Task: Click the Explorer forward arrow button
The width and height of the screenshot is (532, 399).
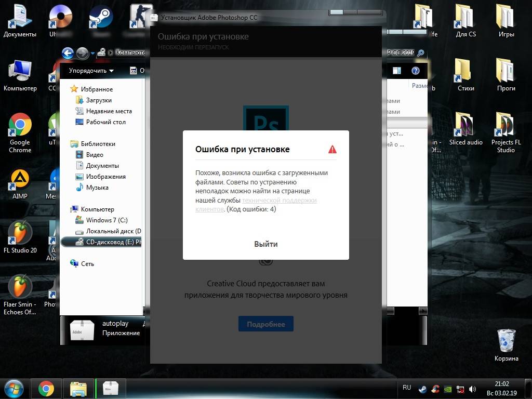Action: pos(83,53)
